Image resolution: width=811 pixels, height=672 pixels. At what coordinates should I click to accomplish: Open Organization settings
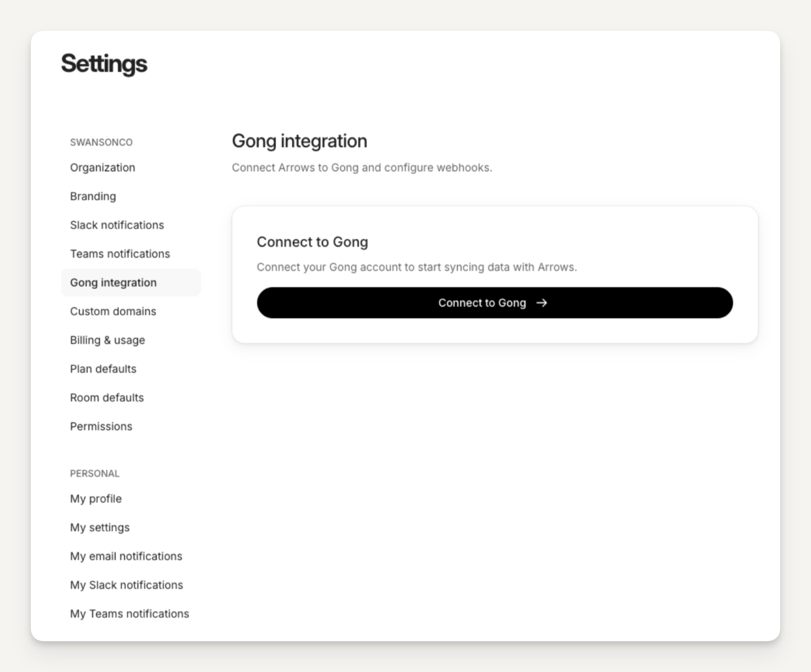[102, 168]
